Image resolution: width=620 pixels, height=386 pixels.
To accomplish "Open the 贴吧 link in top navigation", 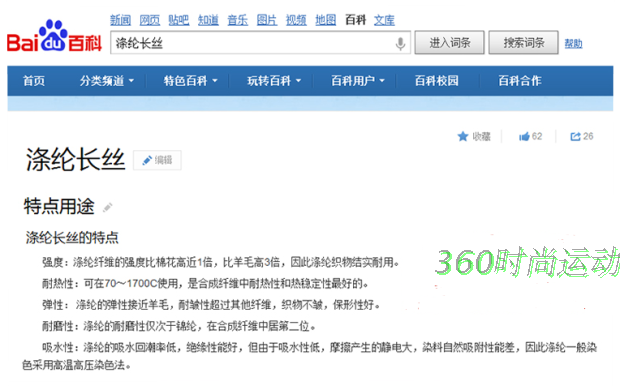I will point(179,20).
